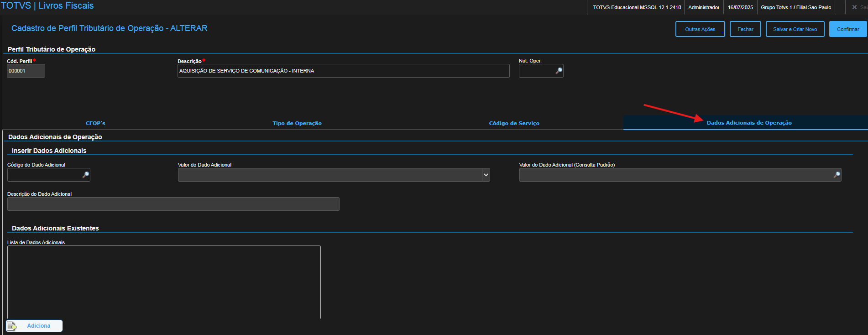Viewport: 868px width, 335px height.
Task: Open the Nat. Oper. lookup magnifier
Action: 559,71
